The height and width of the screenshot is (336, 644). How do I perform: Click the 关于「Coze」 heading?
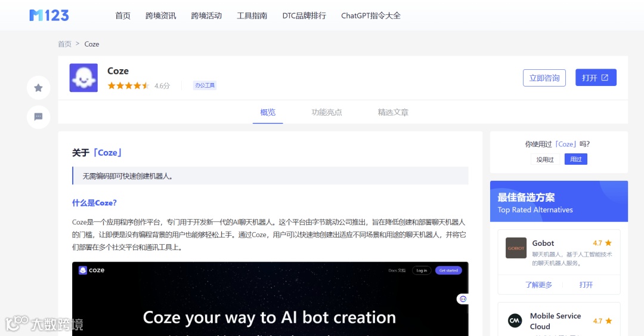coord(97,153)
